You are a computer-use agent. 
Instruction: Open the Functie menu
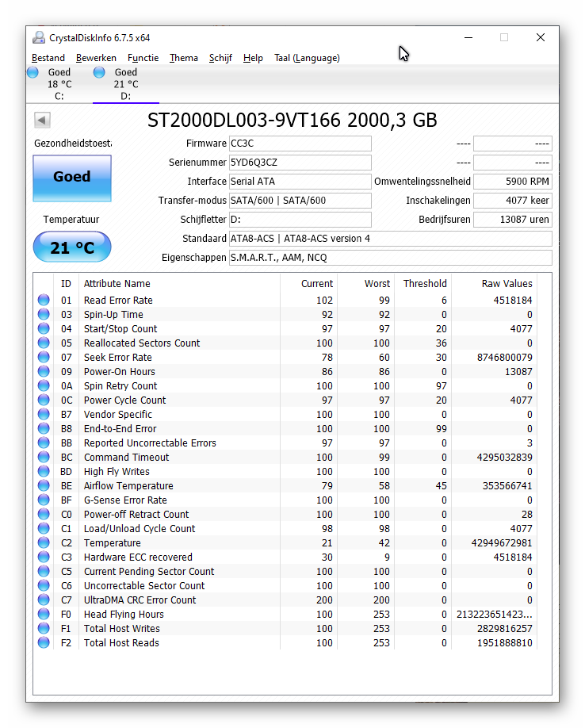(143, 58)
